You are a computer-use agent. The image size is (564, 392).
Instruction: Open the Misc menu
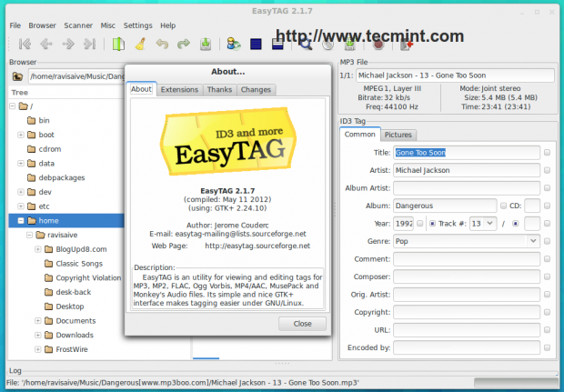coord(108,25)
